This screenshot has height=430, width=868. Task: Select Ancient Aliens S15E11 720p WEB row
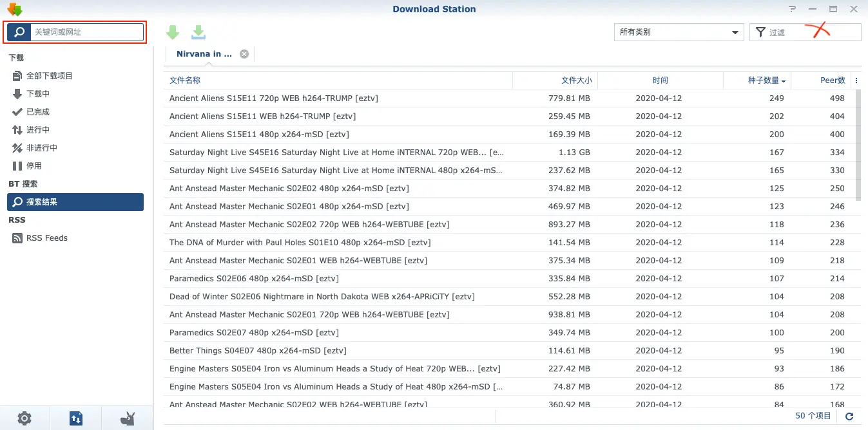pyautogui.click(x=509, y=98)
